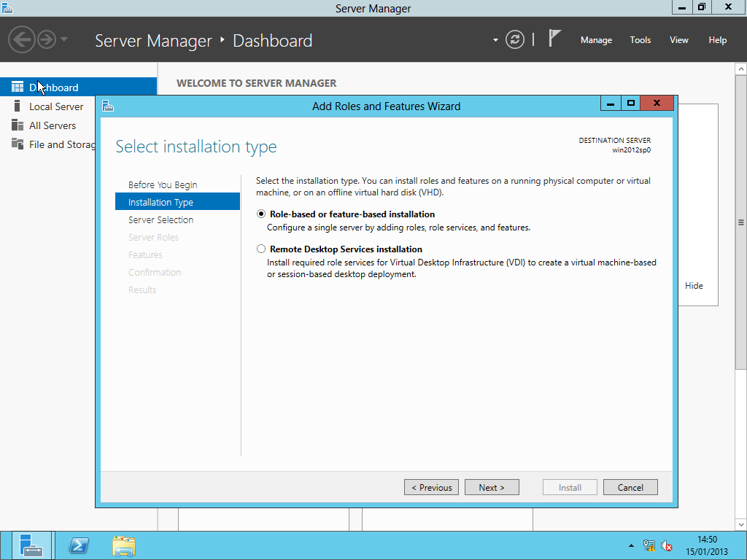
Task: Open dropdown arrow left of refresh icon
Action: [x=495, y=40]
